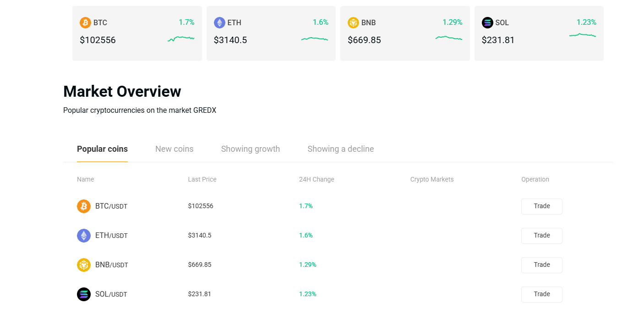This screenshot has width=644, height=309.
Task: Open the Showing growth tab
Action: [250, 149]
